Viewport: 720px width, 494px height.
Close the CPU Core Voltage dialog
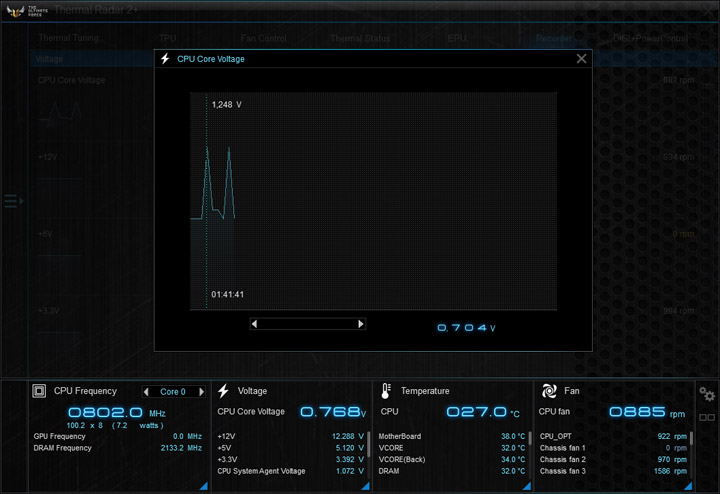[581, 59]
